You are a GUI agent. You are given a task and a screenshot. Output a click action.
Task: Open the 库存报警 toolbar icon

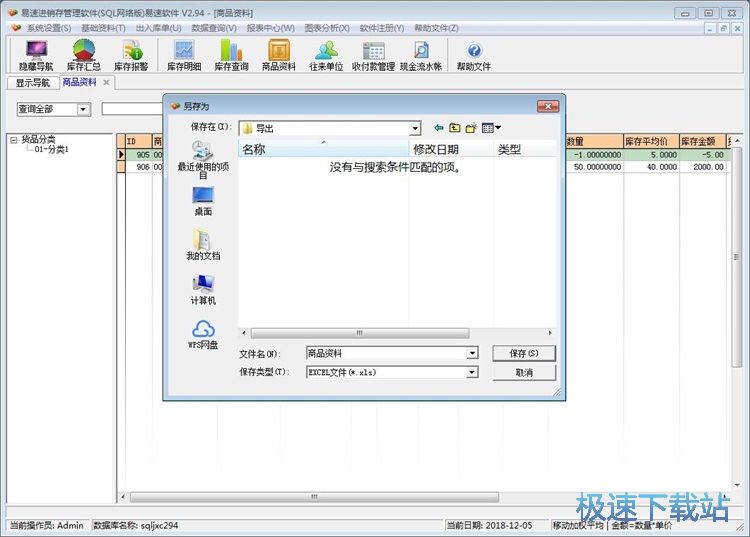[x=131, y=55]
